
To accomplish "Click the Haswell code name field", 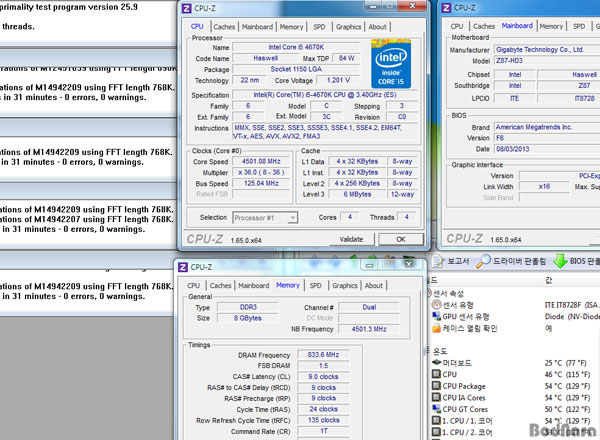I will click(266, 58).
